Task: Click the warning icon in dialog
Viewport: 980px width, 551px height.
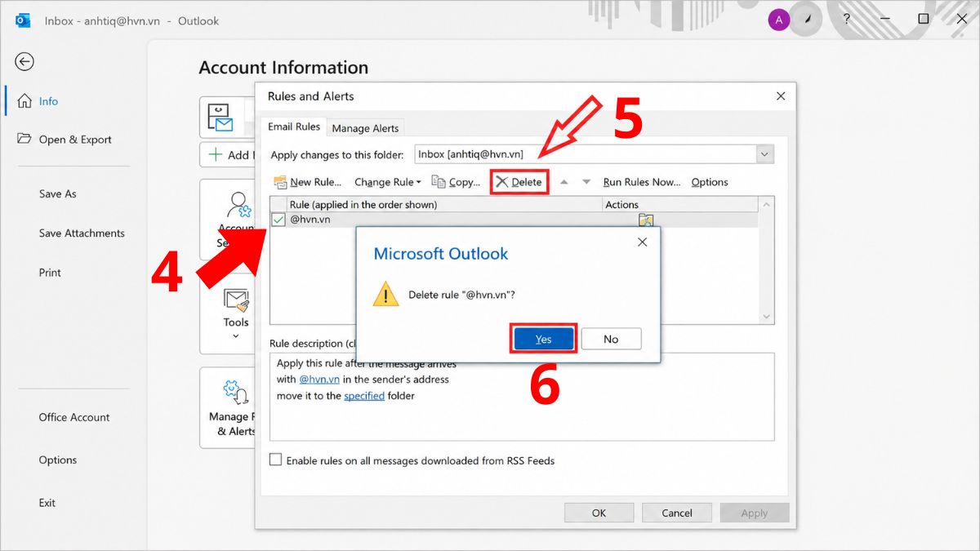Action: tap(385, 294)
